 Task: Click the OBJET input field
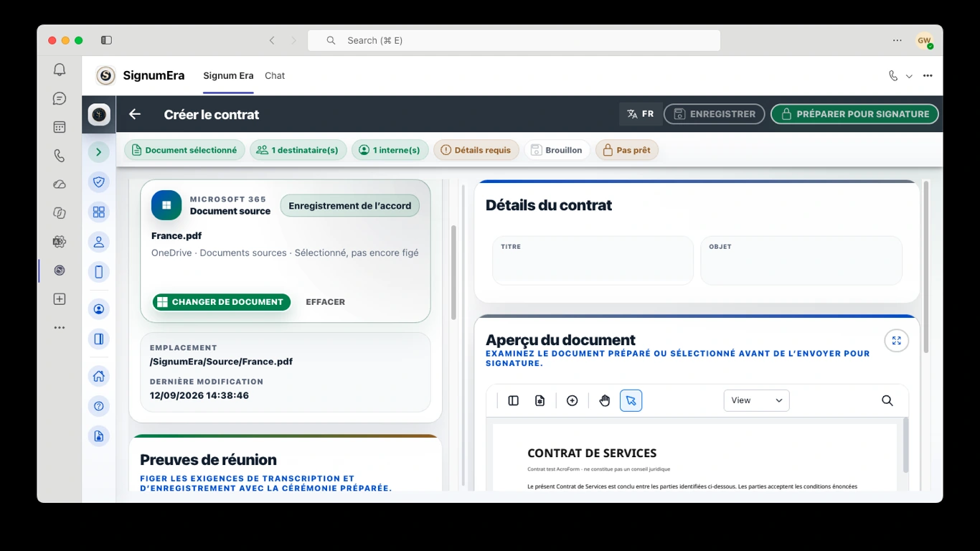tap(801, 260)
